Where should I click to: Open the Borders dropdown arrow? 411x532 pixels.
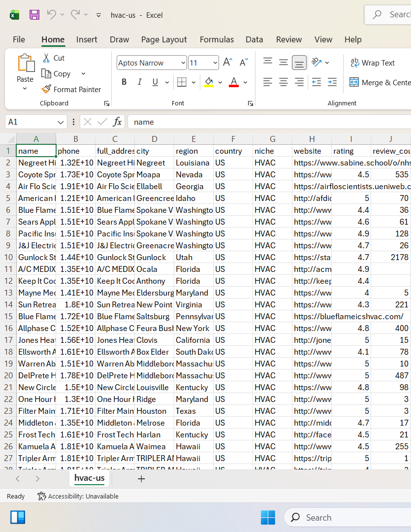click(193, 82)
